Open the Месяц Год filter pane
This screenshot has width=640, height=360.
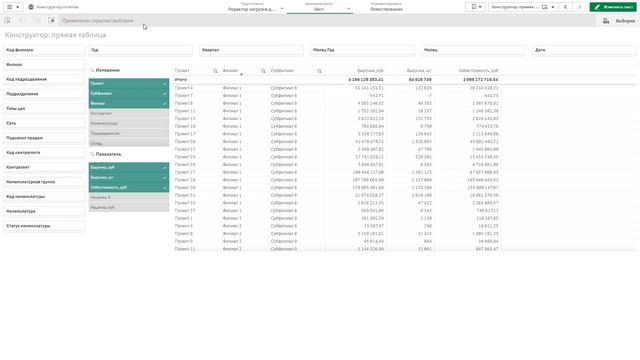tap(362, 50)
